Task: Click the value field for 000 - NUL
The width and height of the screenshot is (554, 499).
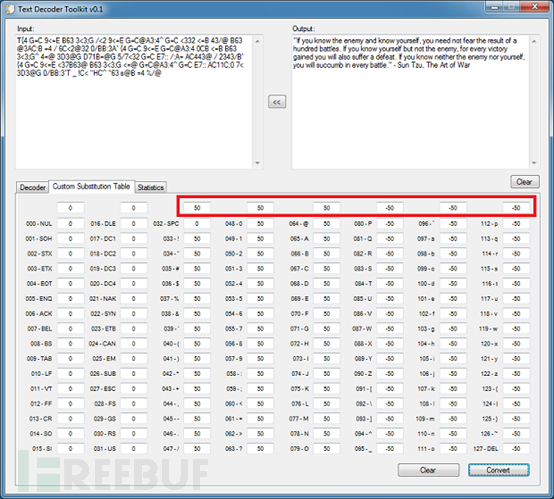Action: coord(70,224)
